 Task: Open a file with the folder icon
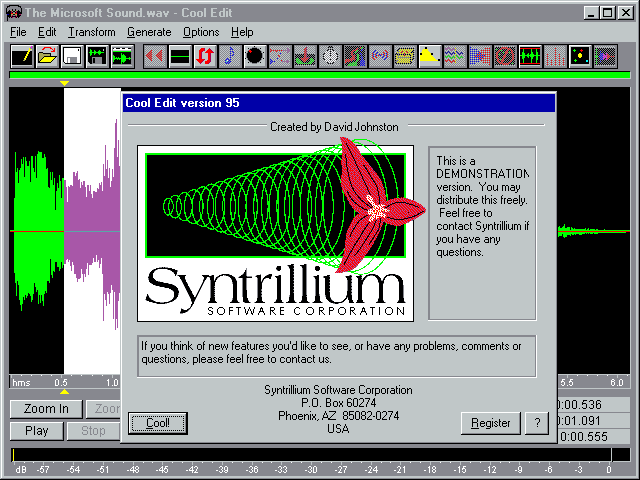pyautogui.click(x=47, y=56)
